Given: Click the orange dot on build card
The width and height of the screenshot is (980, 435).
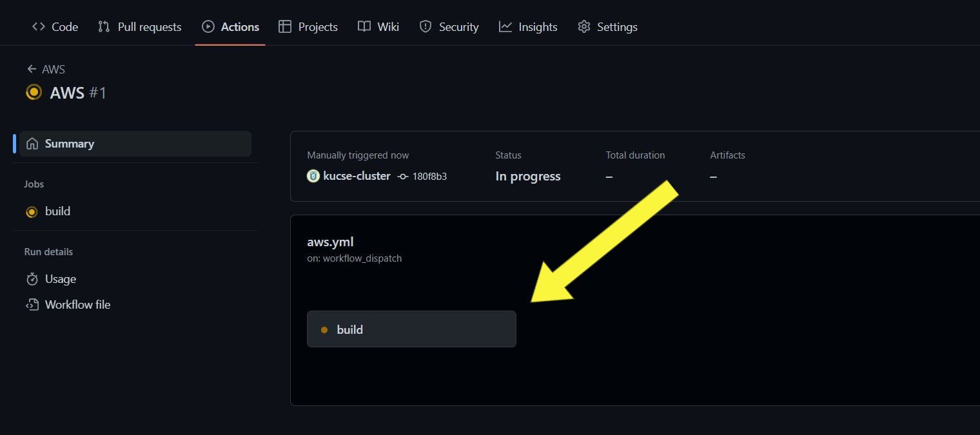Looking at the screenshot, I should tap(324, 330).
